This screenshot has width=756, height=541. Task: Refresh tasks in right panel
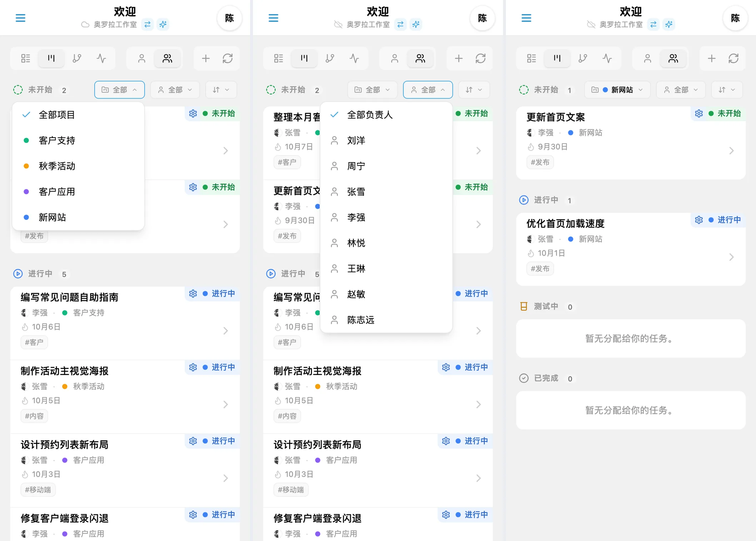[x=733, y=58]
